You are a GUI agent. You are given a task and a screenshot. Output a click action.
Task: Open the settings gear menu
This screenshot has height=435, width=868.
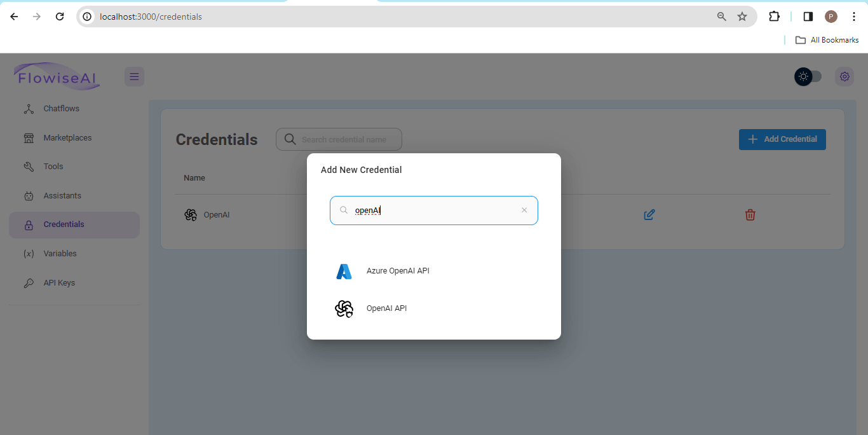pos(844,77)
